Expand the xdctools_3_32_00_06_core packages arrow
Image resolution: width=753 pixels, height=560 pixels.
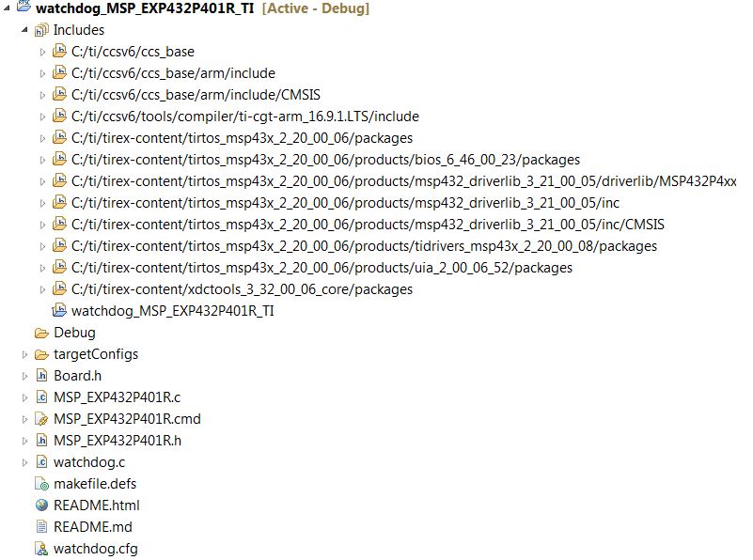(x=42, y=289)
